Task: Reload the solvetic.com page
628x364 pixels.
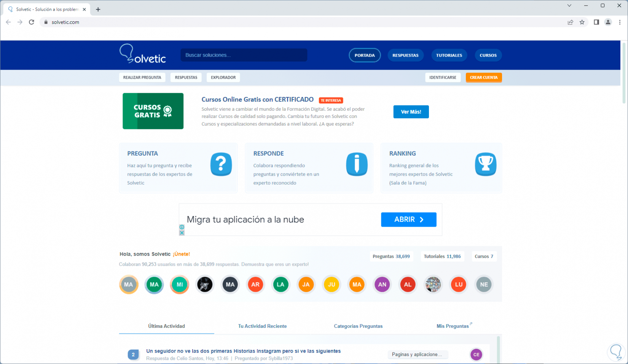Action: pos(32,22)
